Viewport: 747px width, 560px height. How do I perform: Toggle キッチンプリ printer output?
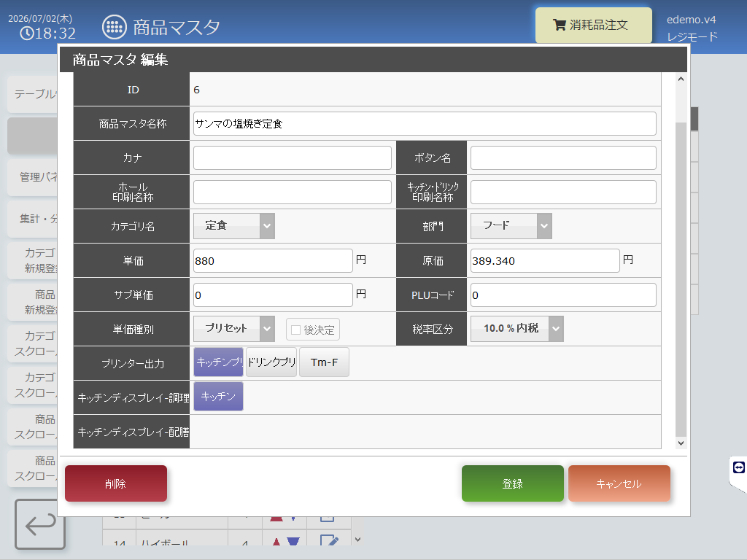(218, 362)
